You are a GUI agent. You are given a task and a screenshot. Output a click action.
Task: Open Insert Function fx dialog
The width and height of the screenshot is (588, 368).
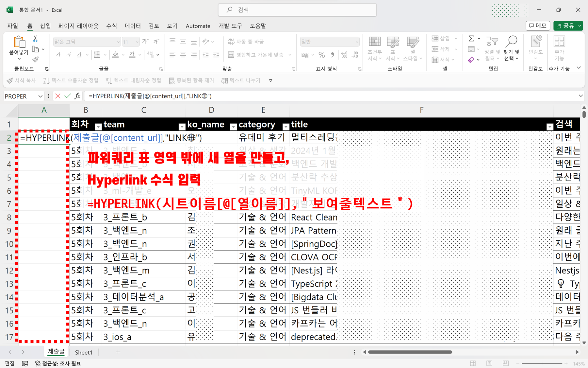click(x=77, y=96)
